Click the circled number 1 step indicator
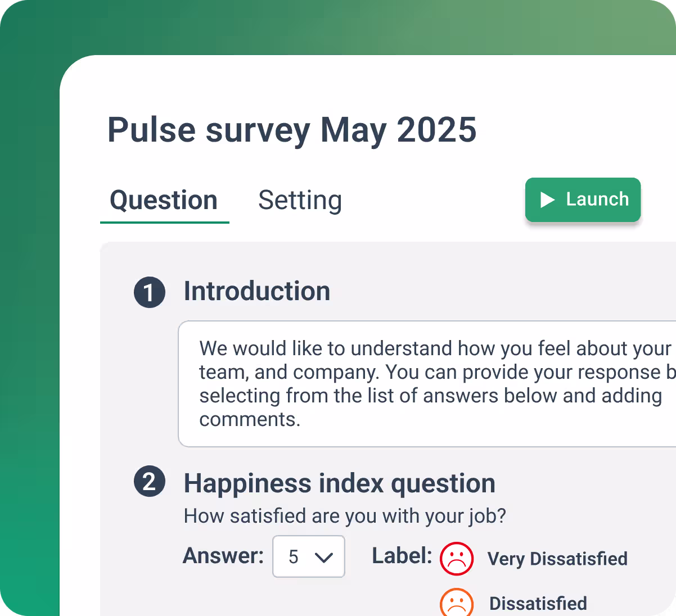The image size is (676, 616). [x=150, y=292]
